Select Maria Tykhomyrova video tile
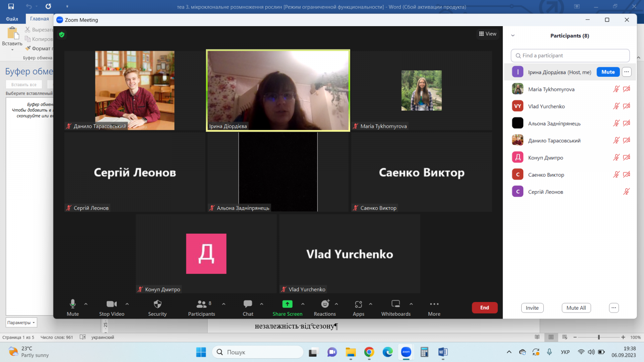 421,90
